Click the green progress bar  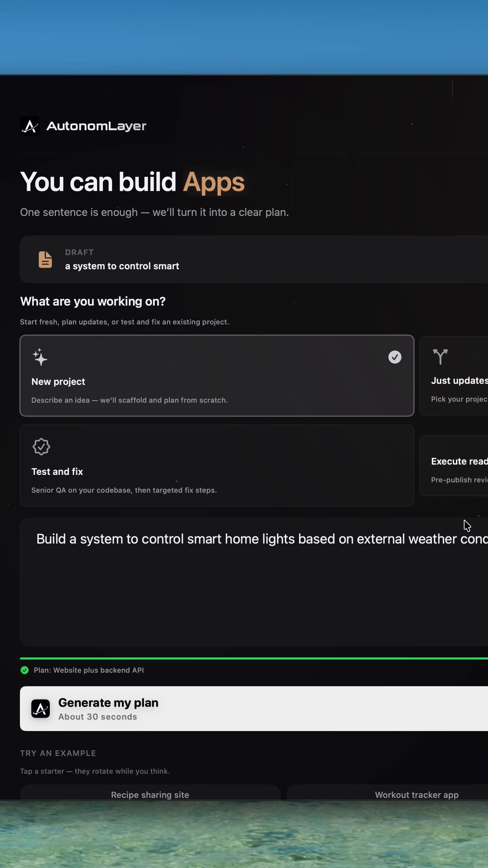(254, 658)
